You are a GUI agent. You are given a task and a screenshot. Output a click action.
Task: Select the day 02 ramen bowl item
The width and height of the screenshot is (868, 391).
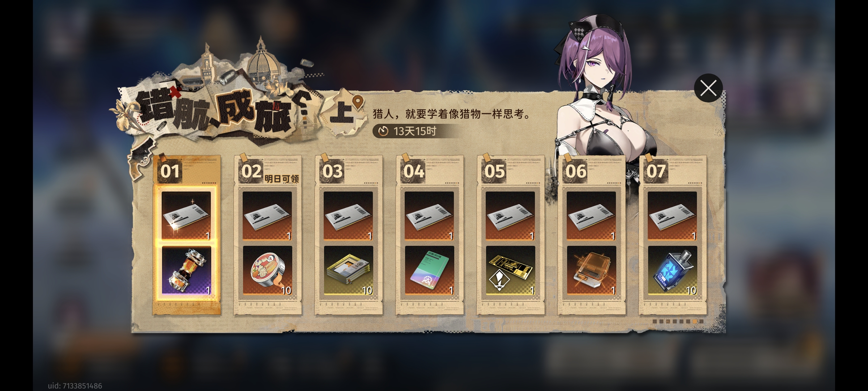pyautogui.click(x=267, y=270)
